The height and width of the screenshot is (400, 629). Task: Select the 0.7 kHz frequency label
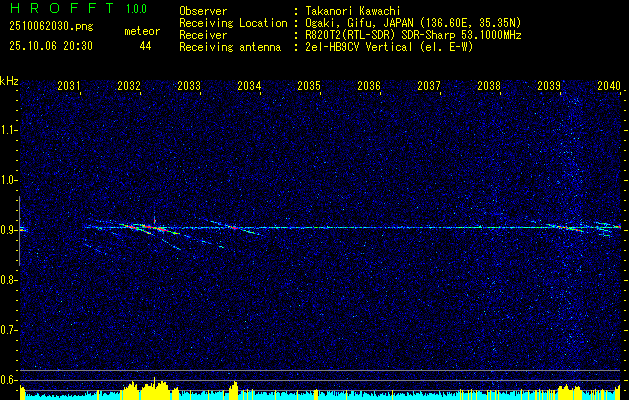7,330
